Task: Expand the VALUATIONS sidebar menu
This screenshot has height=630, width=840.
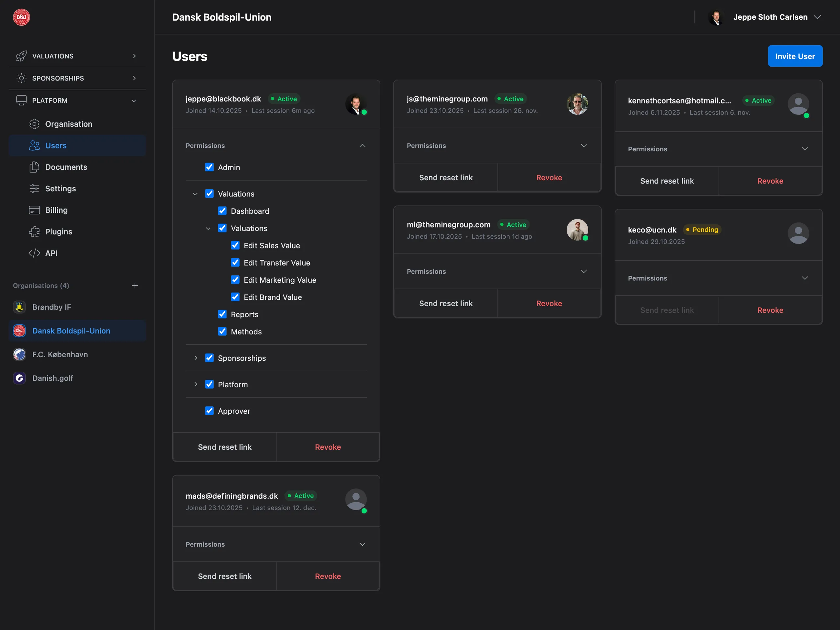Action: 77,56
